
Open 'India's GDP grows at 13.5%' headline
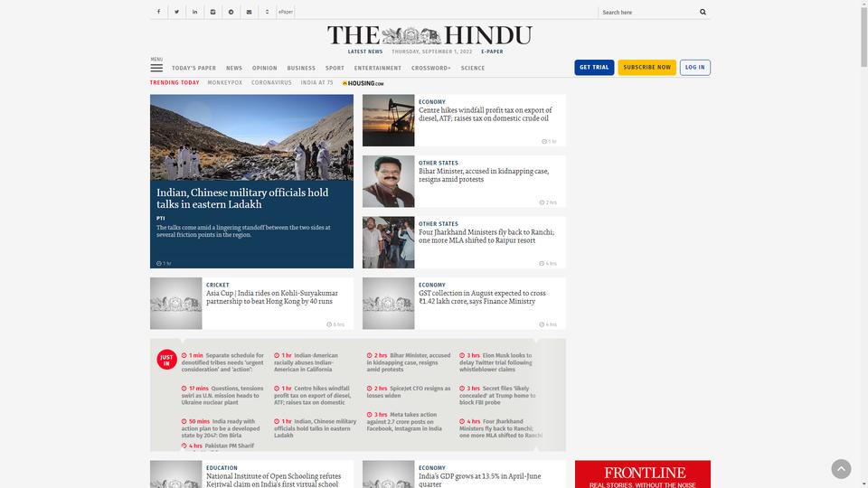pyautogui.click(x=480, y=480)
